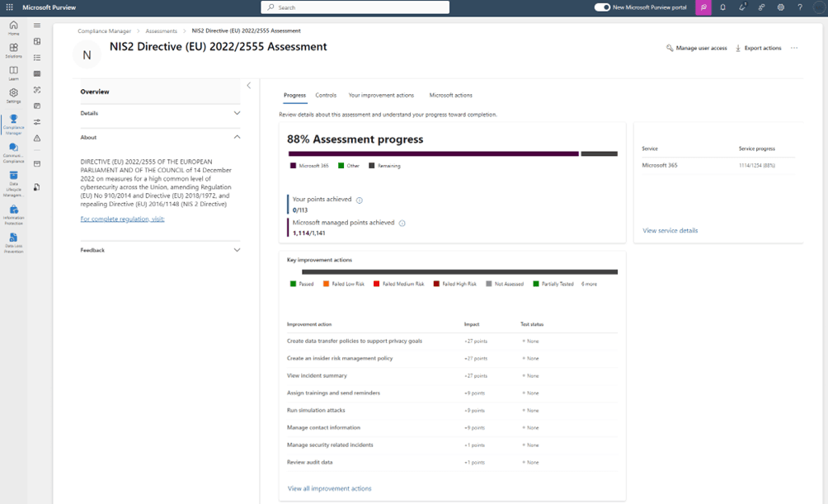Open the Learn section
This screenshot has height=504, width=828.
[x=14, y=73]
